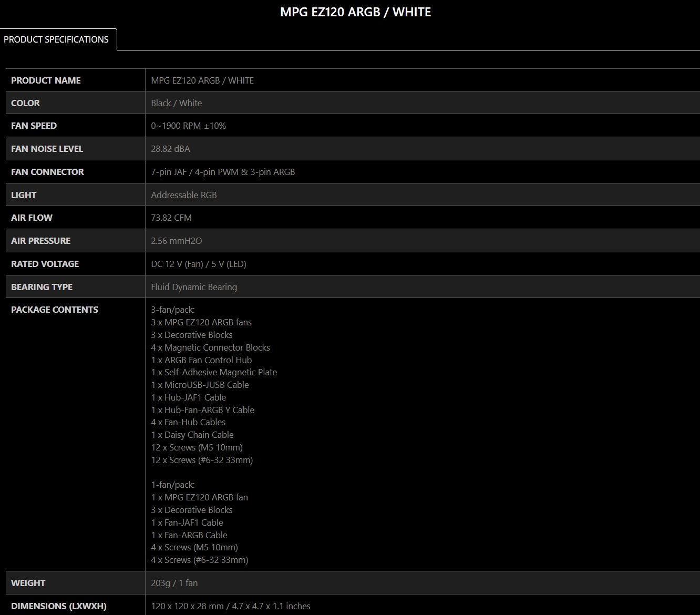Click the LIGHT row label
This screenshot has height=615, width=700.
(24, 195)
